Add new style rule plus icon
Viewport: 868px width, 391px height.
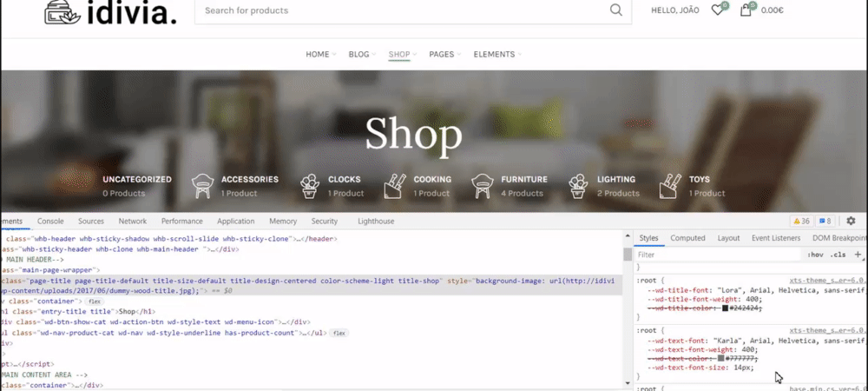(x=858, y=255)
